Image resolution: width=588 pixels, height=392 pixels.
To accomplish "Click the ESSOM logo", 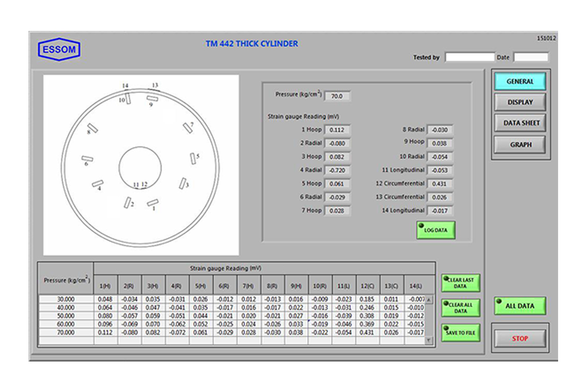I will (x=59, y=49).
